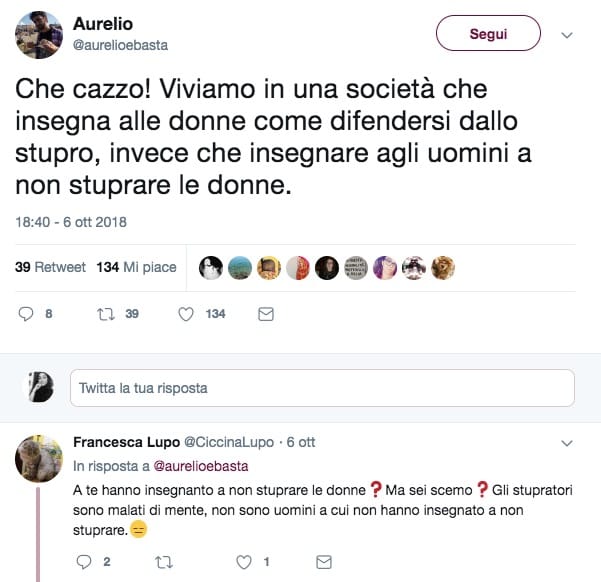Type in Twitta la tua risposta field
Image resolution: width=601 pixels, height=582 pixels.
coord(321,387)
